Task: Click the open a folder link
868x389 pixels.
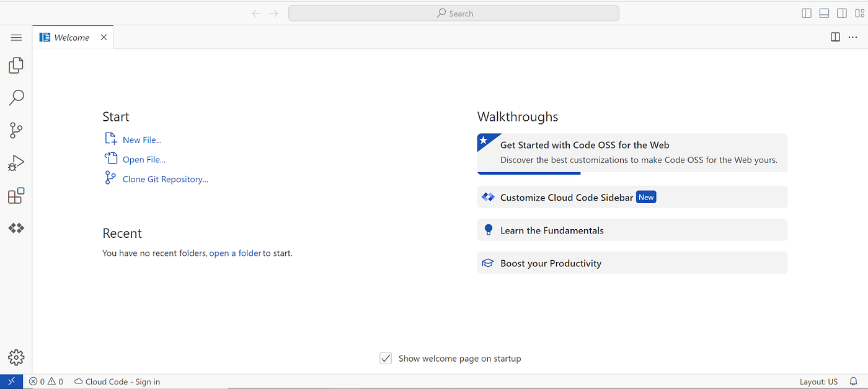Action: click(x=235, y=253)
